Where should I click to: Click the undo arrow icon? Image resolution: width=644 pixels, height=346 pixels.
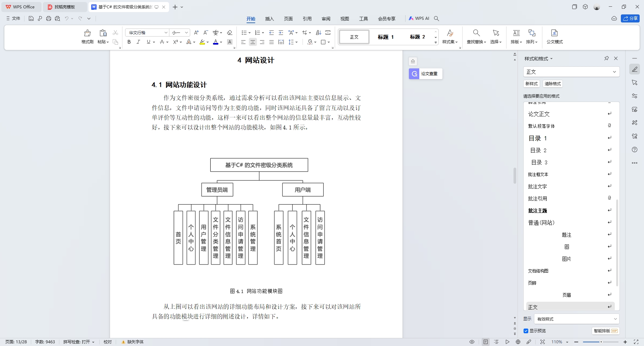point(67,18)
